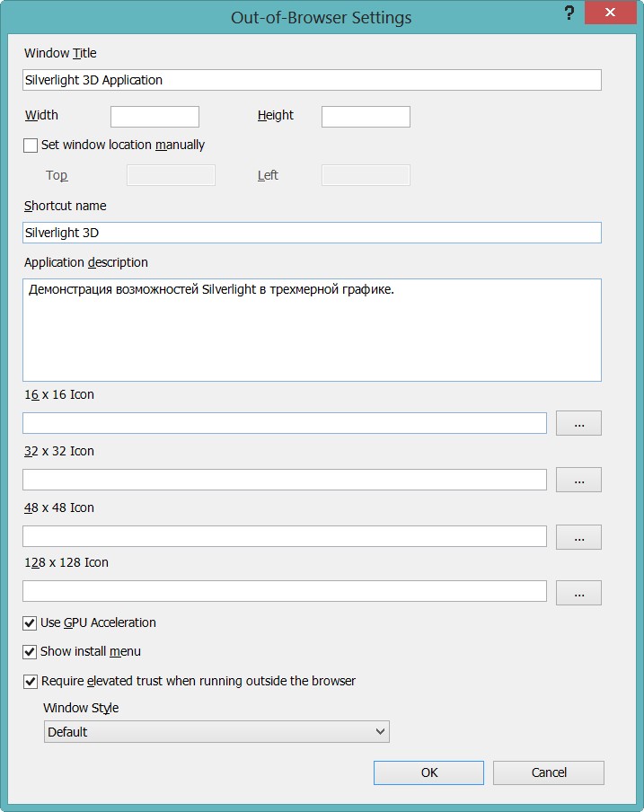Click the 16 x 16 Icon path field
644x812 pixels.
tap(285, 423)
